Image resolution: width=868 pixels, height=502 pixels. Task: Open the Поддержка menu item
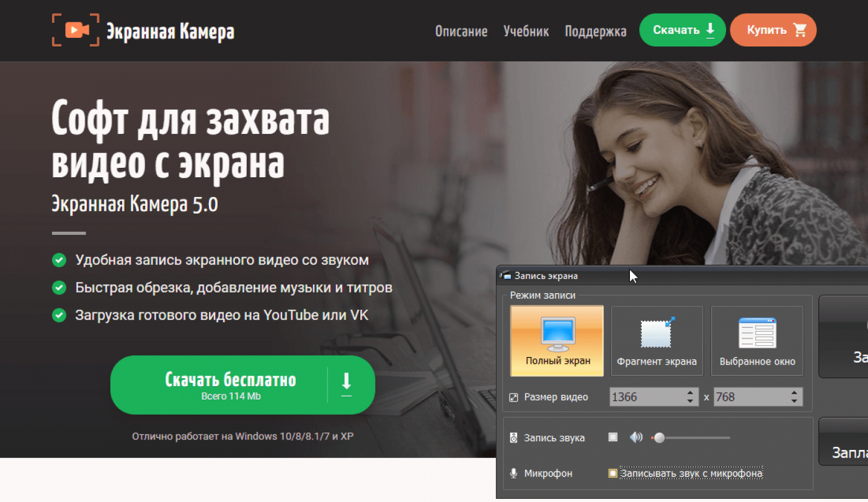(596, 31)
